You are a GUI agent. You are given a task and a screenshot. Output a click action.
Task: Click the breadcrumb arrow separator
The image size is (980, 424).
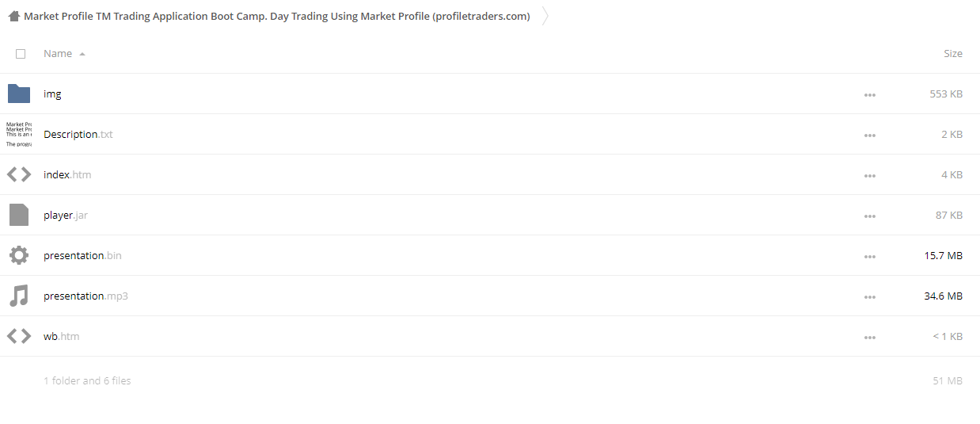click(545, 16)
